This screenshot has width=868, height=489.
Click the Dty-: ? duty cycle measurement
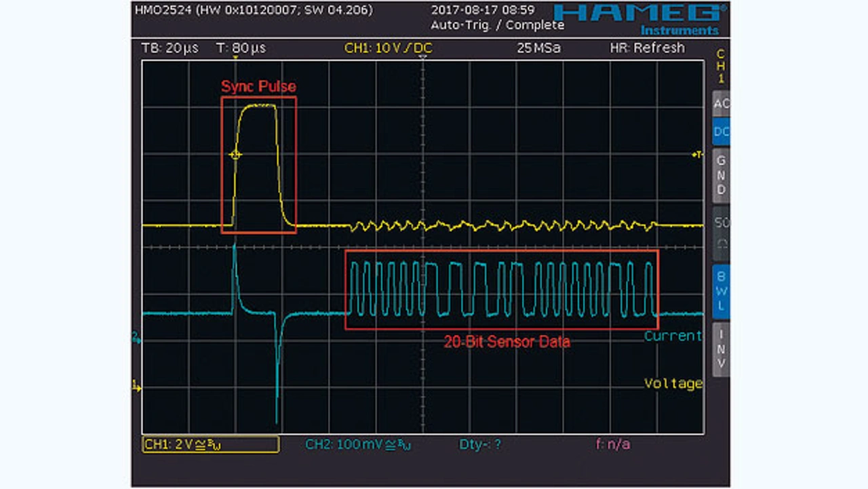click(x=480, y=444)
